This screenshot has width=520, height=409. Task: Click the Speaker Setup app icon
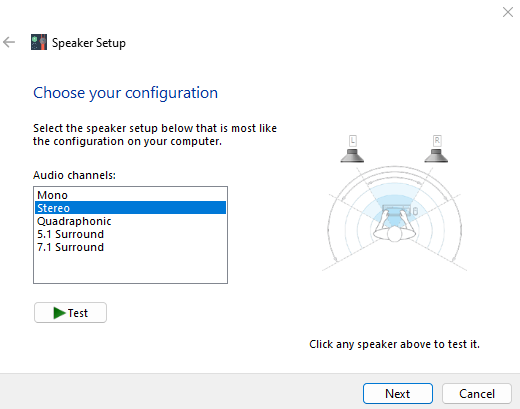[x=39, y=42]
